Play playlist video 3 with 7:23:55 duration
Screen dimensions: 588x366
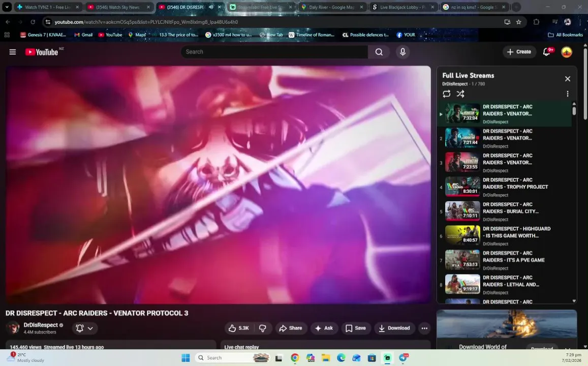click(505, 163)
